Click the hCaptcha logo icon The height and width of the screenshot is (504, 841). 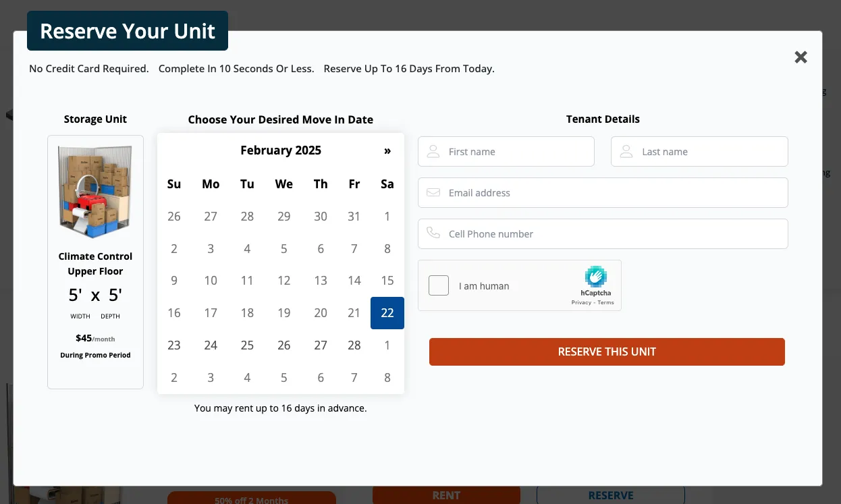[x=596, y=277]
